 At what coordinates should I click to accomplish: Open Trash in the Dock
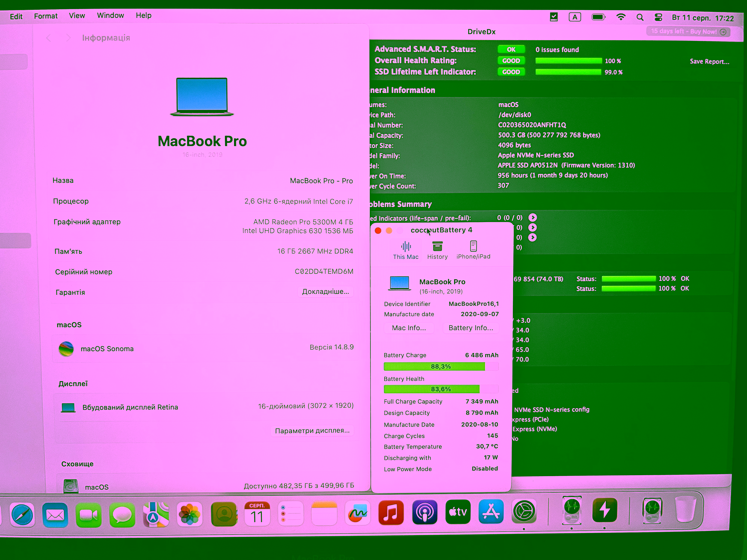[685, 510]
